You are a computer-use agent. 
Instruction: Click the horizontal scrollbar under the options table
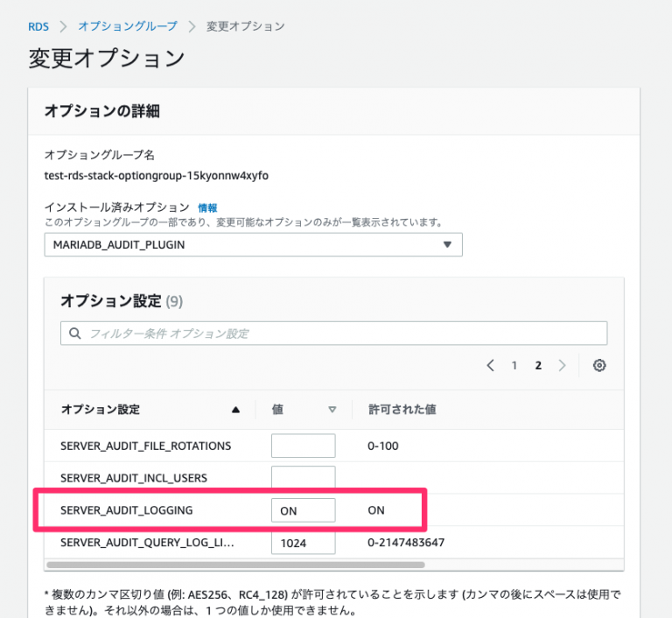point(262,565)
